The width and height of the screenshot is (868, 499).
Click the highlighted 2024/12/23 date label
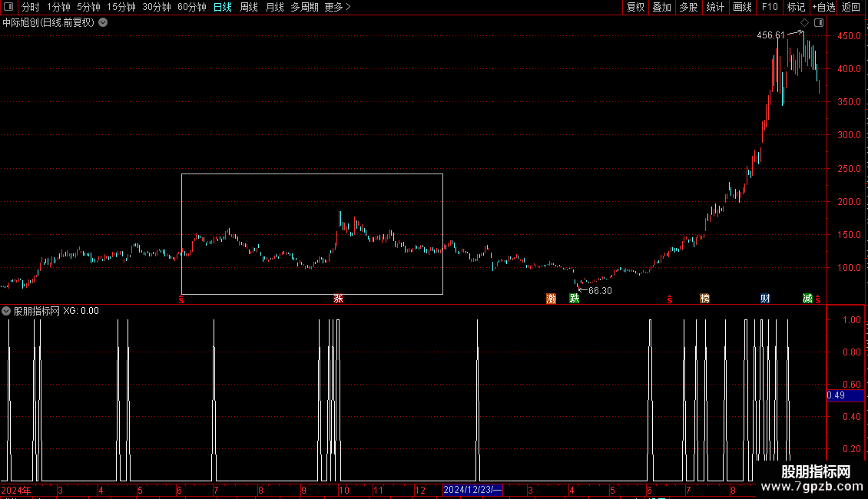(x=472, y=490)
